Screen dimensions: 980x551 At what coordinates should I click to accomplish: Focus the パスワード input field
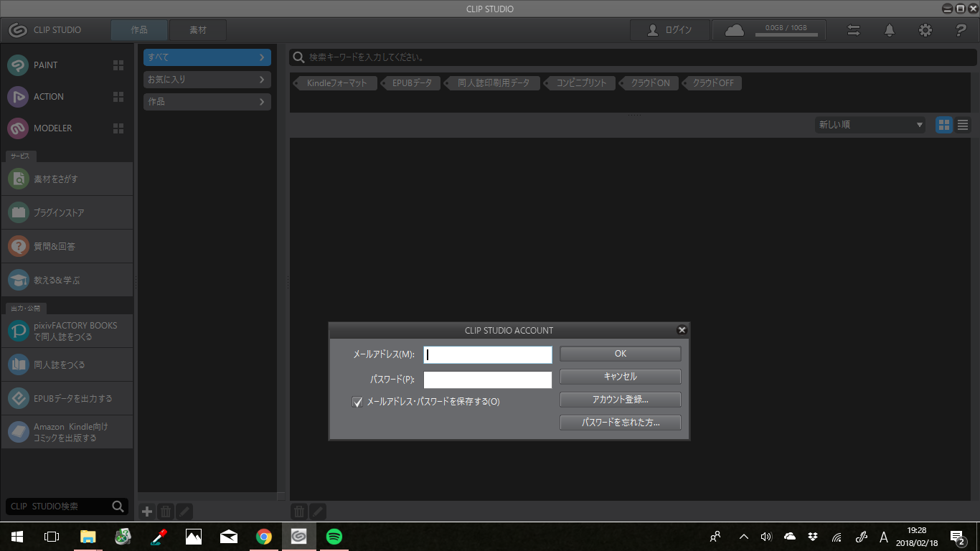point(488,380)
